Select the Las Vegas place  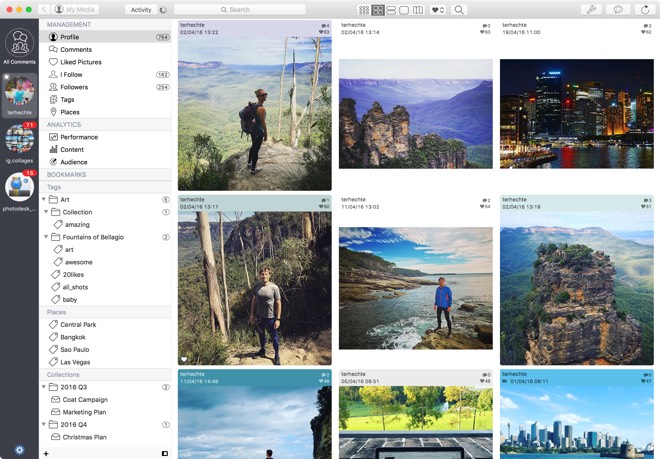(105, 362)
